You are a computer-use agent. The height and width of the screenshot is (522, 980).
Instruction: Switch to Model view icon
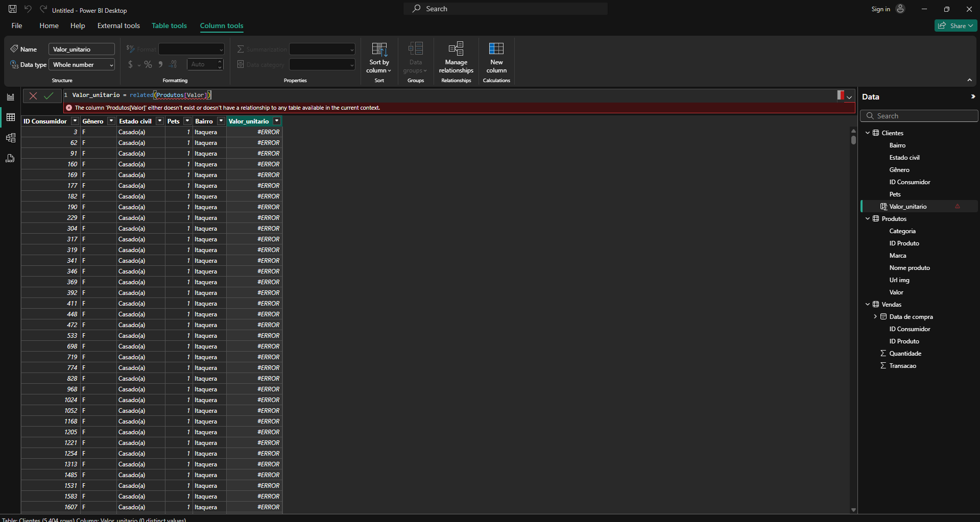click(x=10, y=138)
